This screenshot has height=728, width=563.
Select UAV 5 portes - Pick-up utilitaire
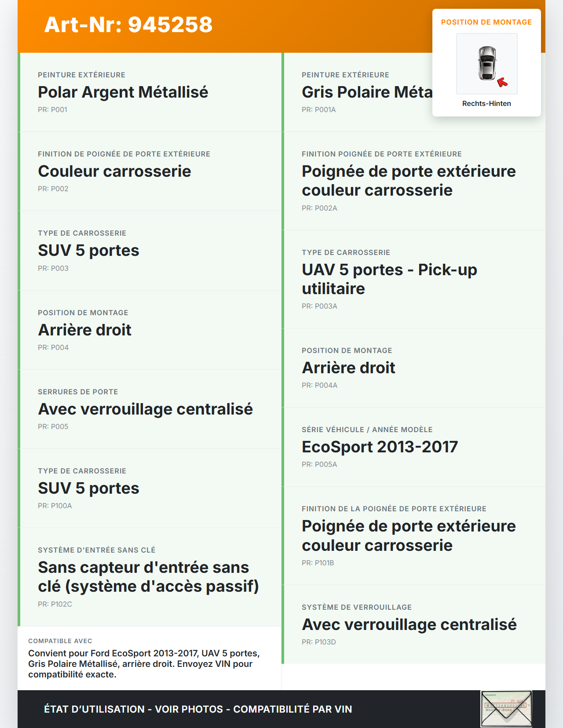[x=389, y=279]
